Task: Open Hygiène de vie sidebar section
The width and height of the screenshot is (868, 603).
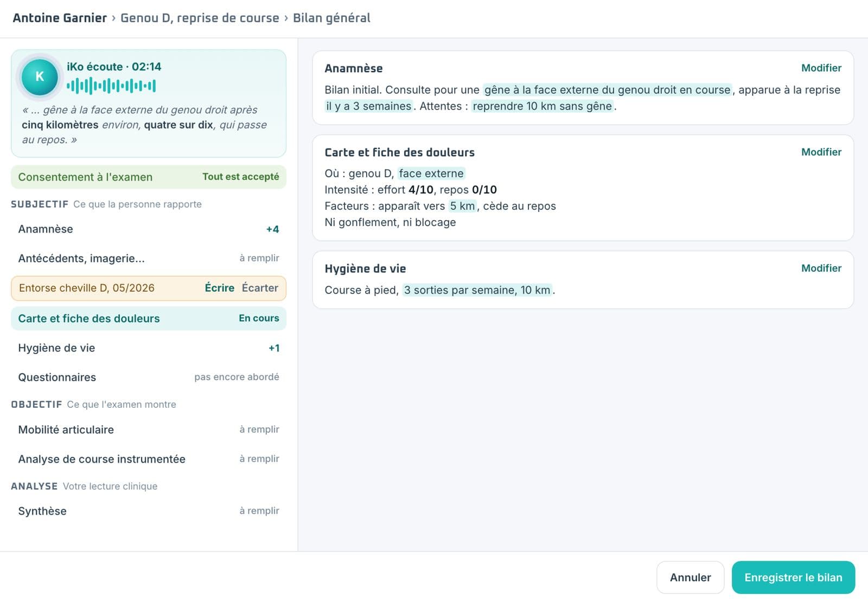Action: pos(149,348)
